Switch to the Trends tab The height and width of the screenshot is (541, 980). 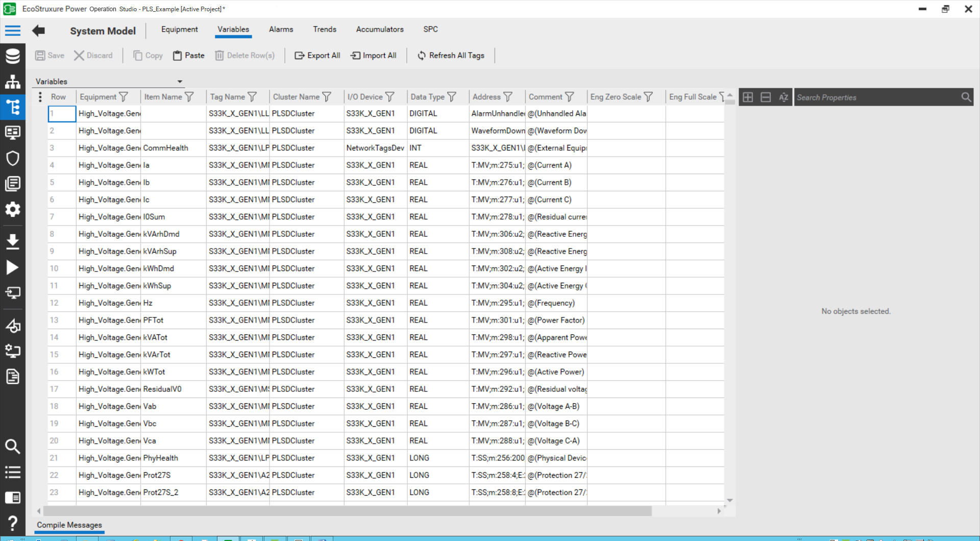coord(325,29)
